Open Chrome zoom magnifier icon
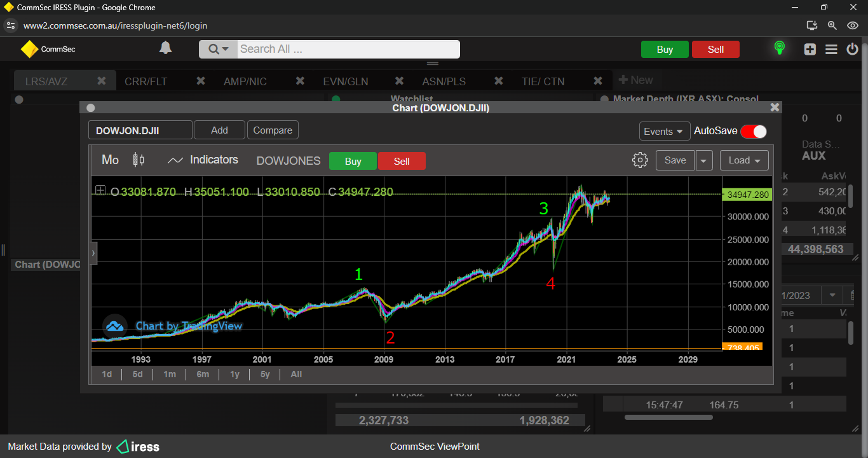868x458 pixels. (x=832, y=25)
